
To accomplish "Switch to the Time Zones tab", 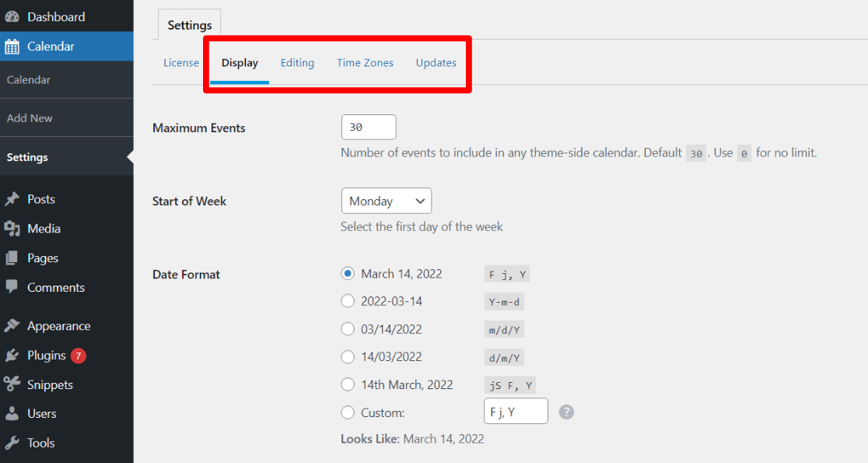I will (x=365, y=62).
